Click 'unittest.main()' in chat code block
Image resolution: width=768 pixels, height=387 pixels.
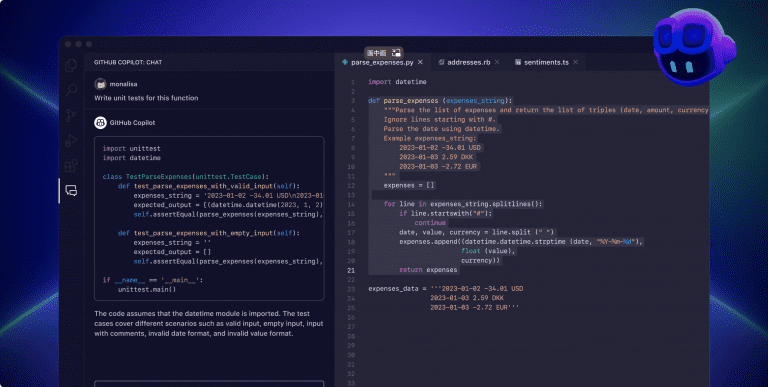147,289
